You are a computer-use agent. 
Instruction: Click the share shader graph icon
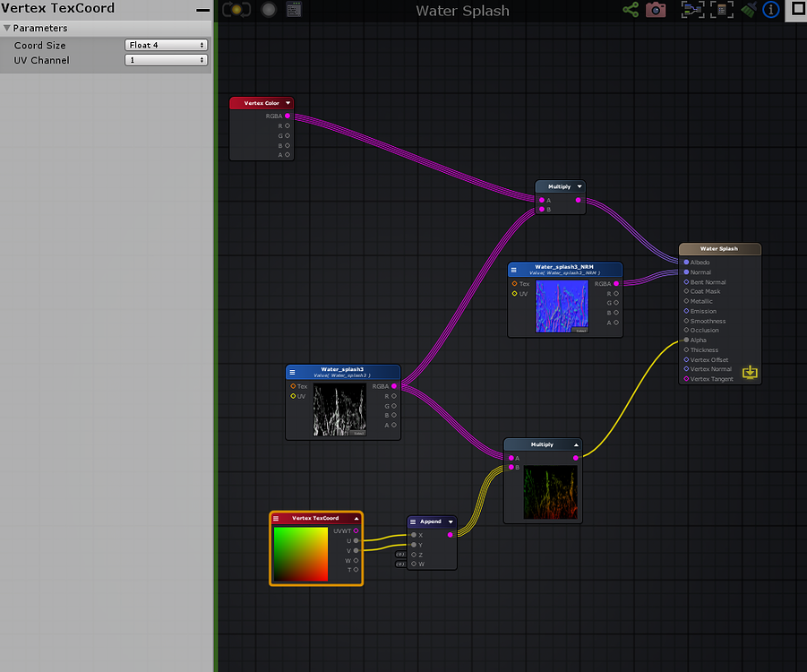(629, 10)
